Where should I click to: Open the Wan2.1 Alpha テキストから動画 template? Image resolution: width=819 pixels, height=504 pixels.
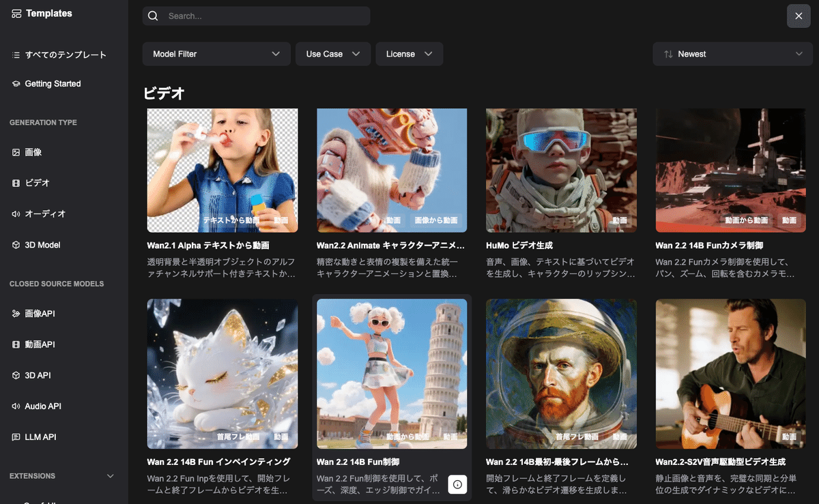pyautogui.click(x=222, y=170)
